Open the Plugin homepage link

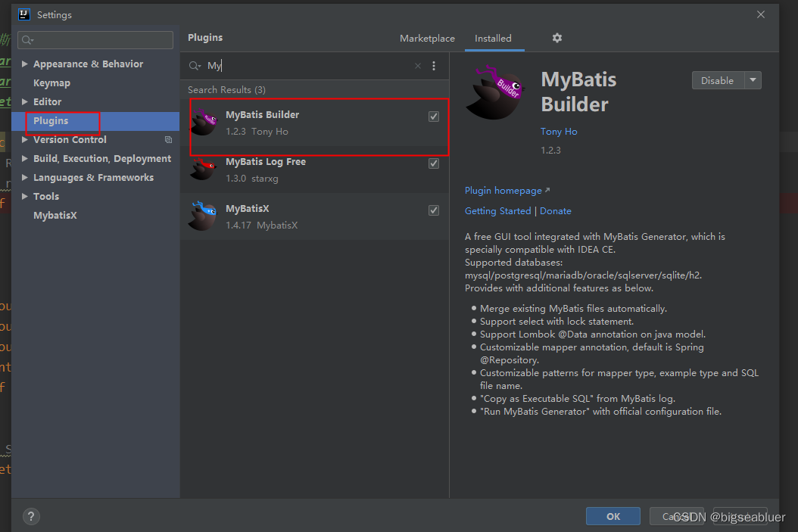click(507, 191)
